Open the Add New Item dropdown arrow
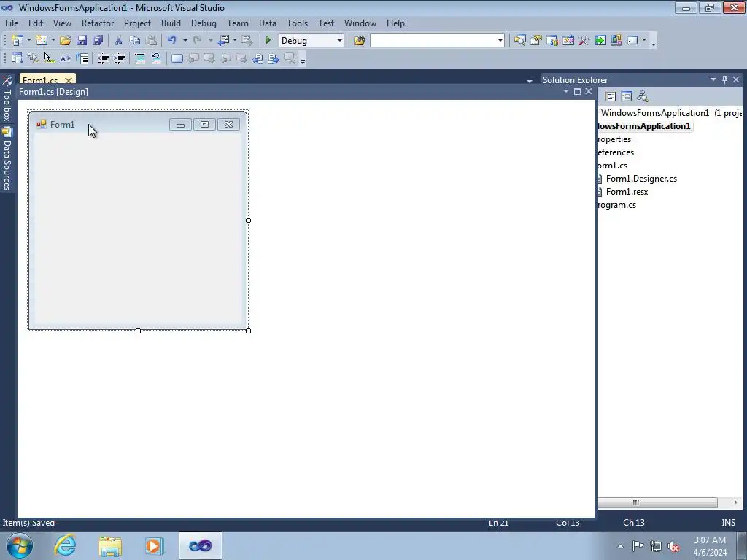Viewport: 747px width, 560px height. tap(53, 41)
